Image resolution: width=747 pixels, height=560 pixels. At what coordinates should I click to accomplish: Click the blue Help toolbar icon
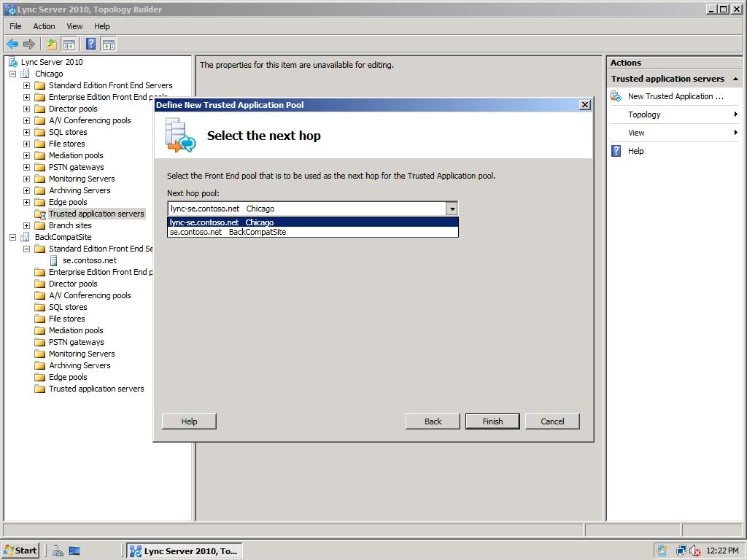point(90,44)
